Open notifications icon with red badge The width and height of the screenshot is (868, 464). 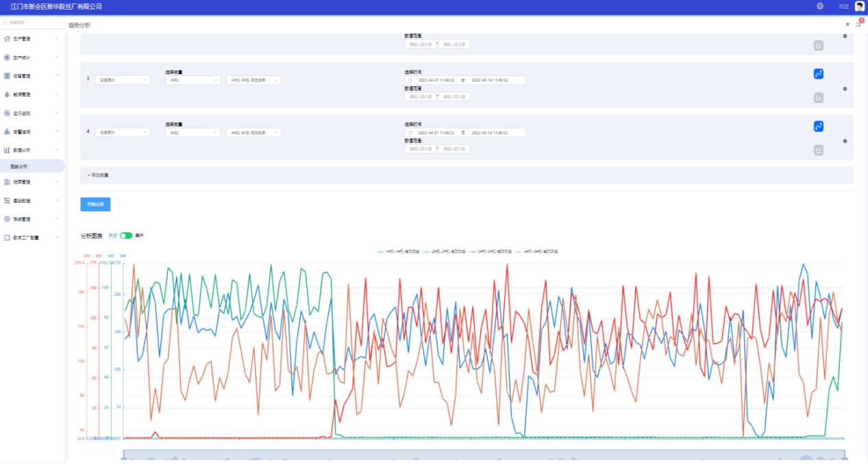(x=858, y=24)
